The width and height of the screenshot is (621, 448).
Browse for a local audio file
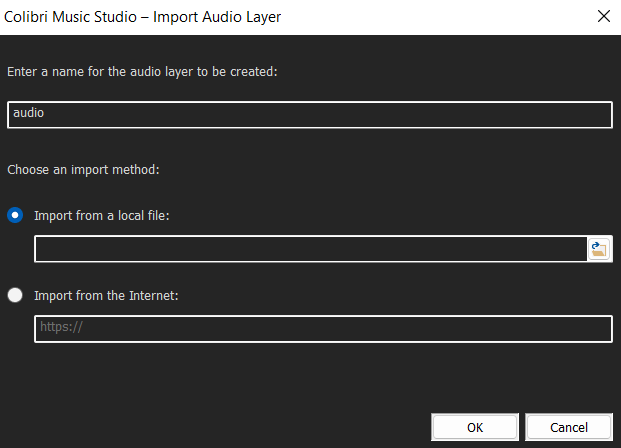point(599,249)
